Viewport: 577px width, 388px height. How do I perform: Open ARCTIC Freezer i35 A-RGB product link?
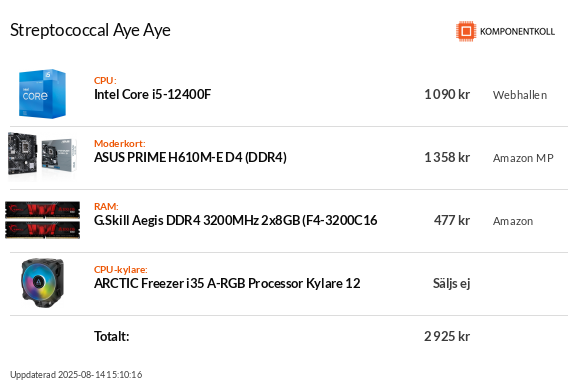pyautogui.click(x=227, y=283)
